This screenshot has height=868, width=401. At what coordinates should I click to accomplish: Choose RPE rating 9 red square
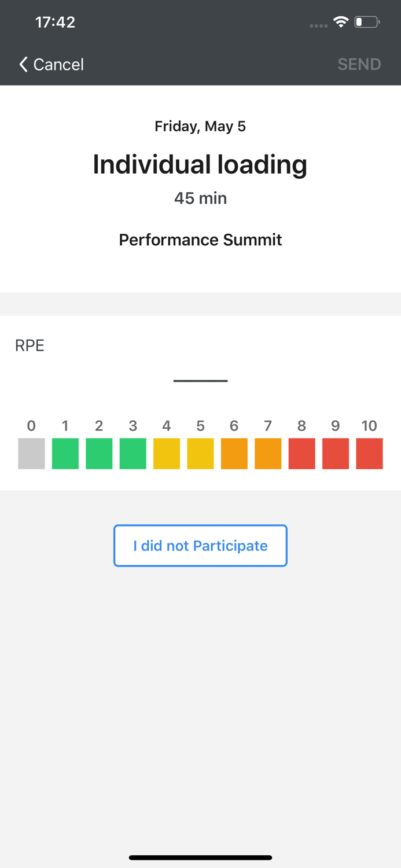336,453
